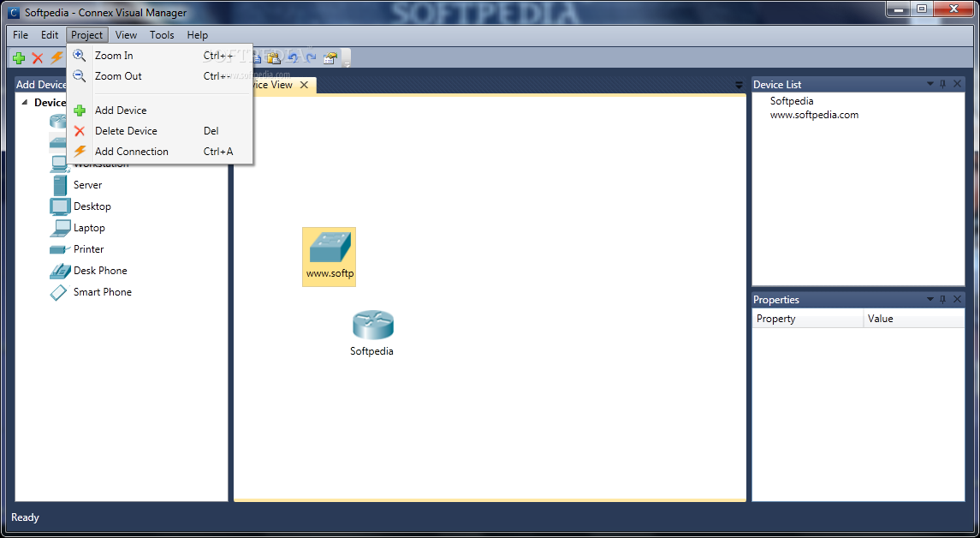Select the Softpedia router on the canvas
Image resolution: width=980 pixels, height=538 pixels.
[372, 333]
